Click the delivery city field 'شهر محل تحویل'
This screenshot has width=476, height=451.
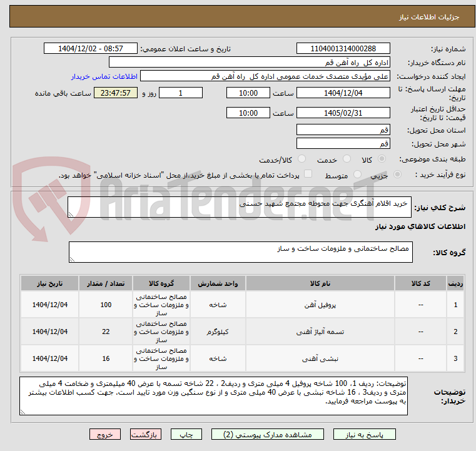[x=343, y=143]
